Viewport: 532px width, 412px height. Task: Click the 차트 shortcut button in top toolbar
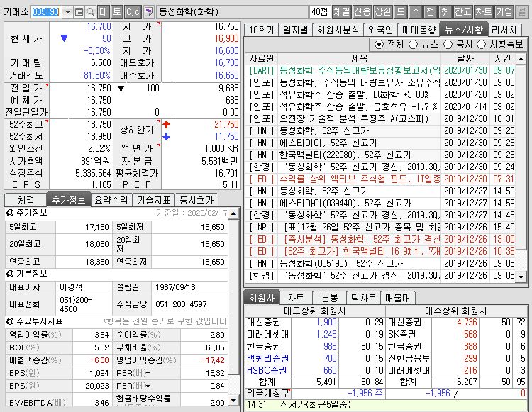(483, 12)
